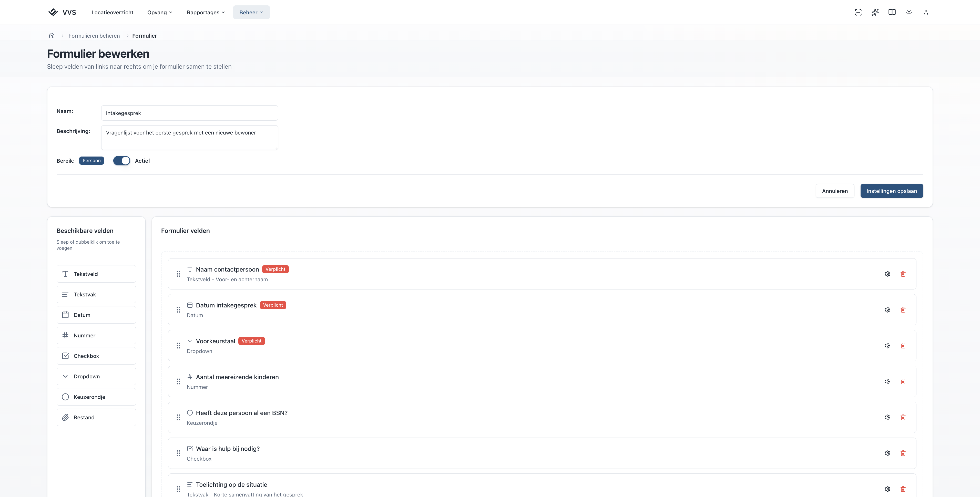
Task: Click the scan icon in top bar
Action: pyautogui.click(x=858, y=12)
